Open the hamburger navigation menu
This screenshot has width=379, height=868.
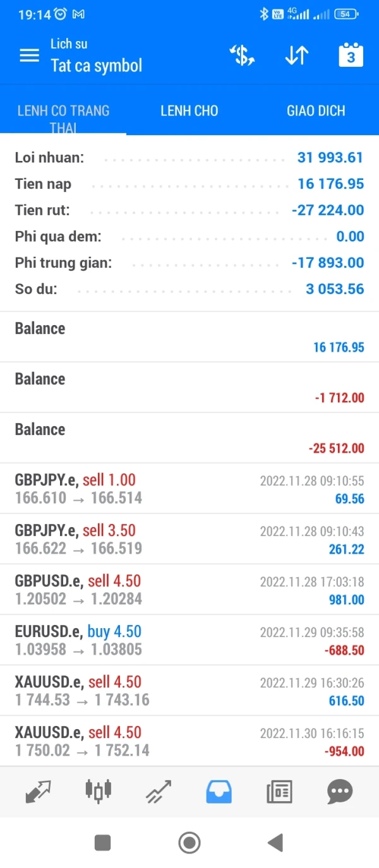point(29,56)
